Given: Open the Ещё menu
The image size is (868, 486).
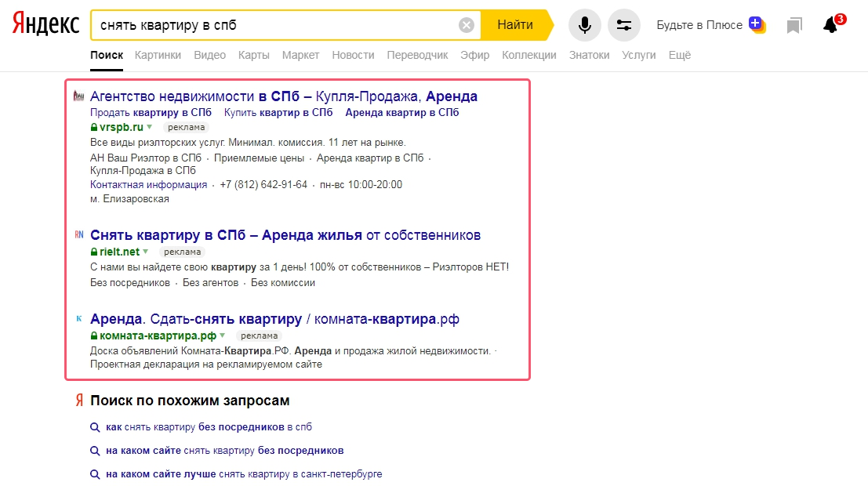Looking at the screenshot, I should click(679, 55).
